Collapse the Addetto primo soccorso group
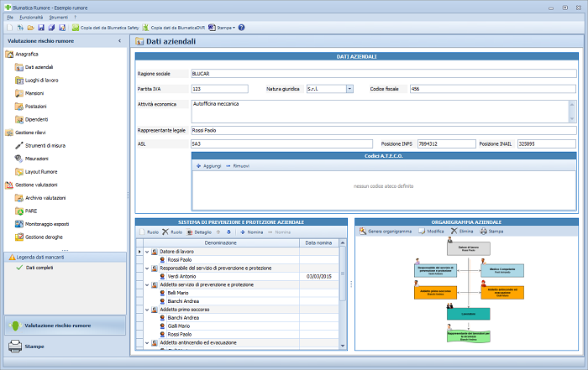588x370 pixels. coord(146,310)
